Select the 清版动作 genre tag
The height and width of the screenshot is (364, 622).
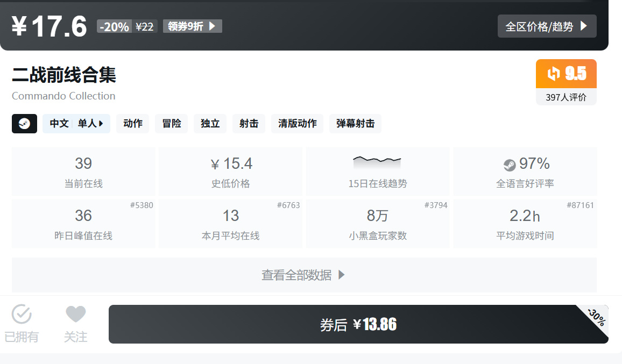click(297, 124)
